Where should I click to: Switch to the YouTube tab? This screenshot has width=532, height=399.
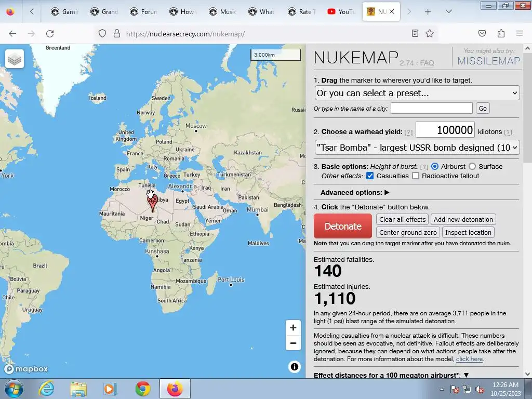coord(341,12)
